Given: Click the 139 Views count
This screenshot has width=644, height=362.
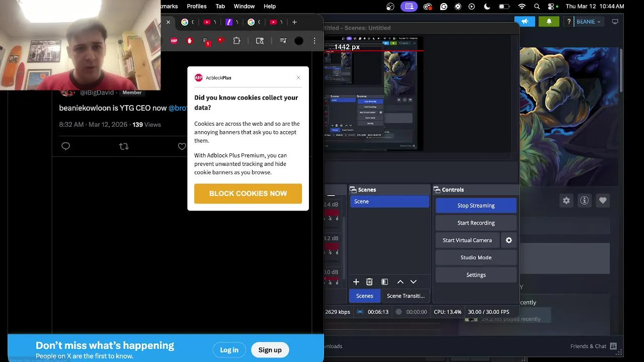Looking at the screenshot, I should pyautogui.click(x=146, y=125).
